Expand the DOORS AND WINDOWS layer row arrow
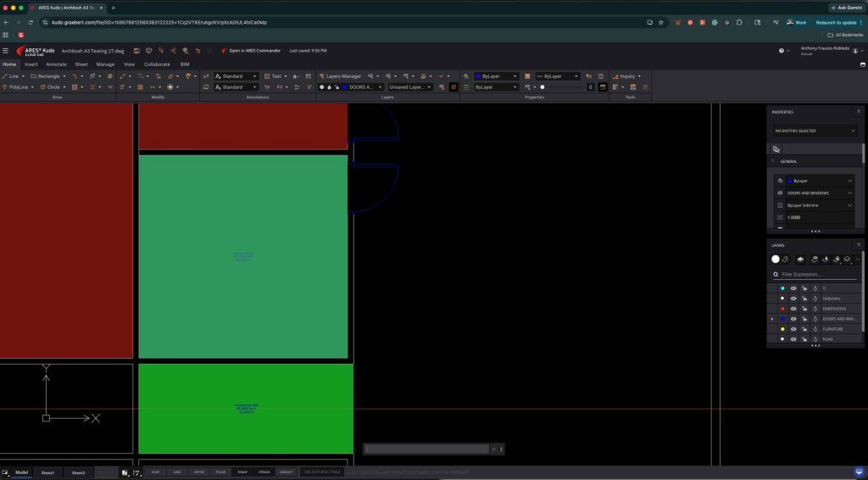Image resolution: width=868 pixels, height=480 pixels. [771, 319]
